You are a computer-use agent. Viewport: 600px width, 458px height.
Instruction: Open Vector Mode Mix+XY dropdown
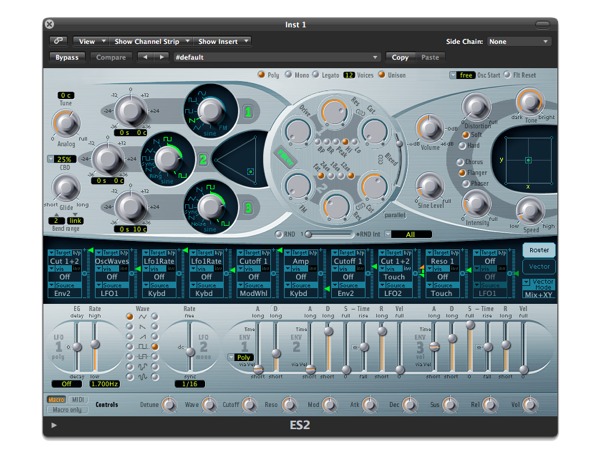[x=539, y=288]
